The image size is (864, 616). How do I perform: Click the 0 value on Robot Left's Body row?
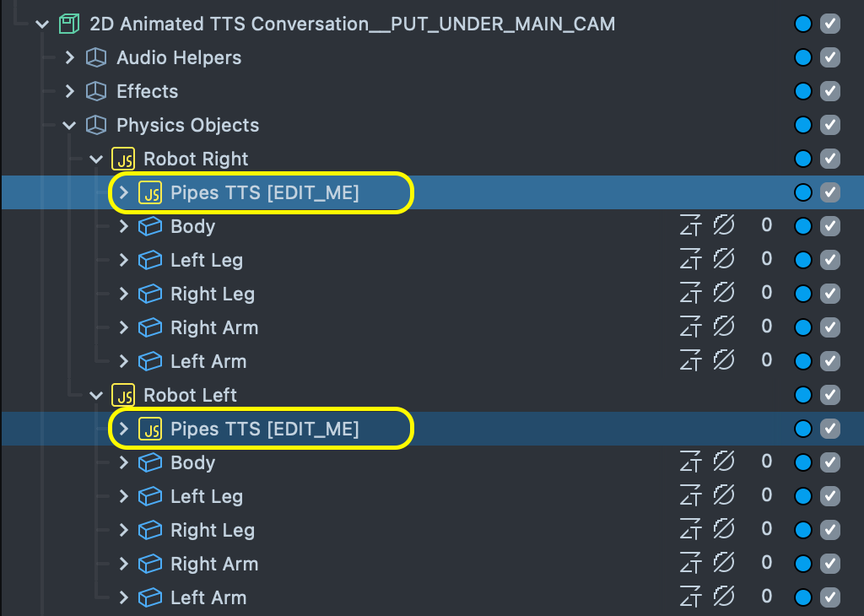(766, 462)
